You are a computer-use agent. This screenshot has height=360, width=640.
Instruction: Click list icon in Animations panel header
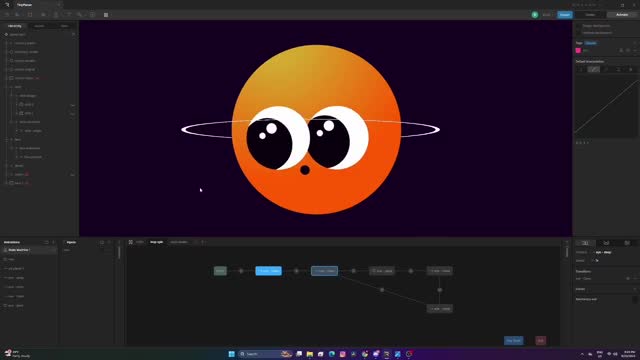coord(46,242)
